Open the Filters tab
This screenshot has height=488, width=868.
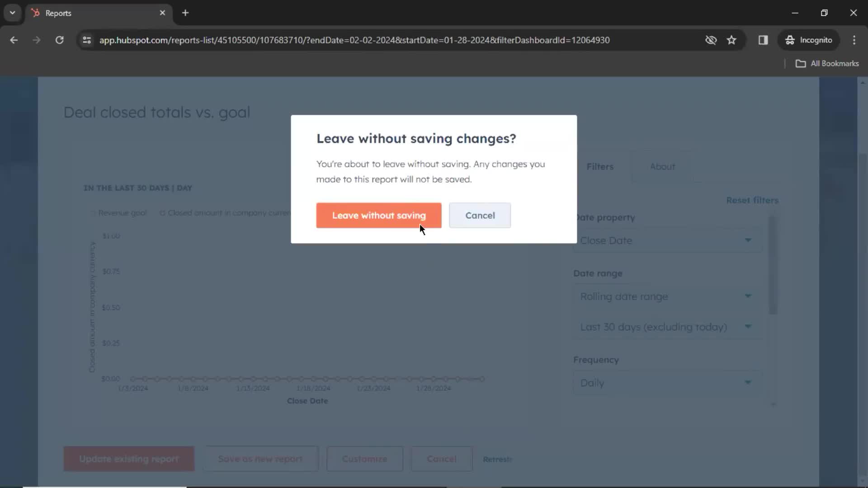[600, 166]
